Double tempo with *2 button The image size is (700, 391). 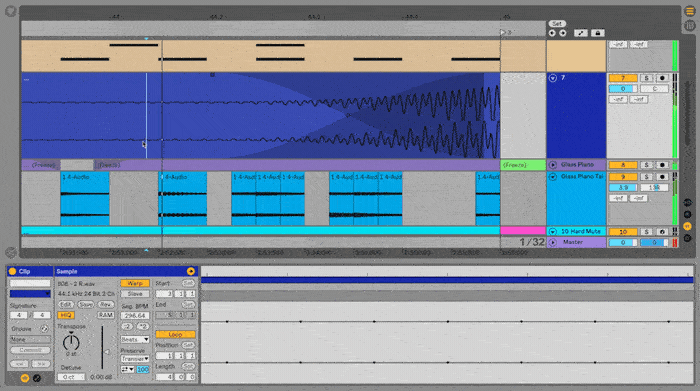143,326
